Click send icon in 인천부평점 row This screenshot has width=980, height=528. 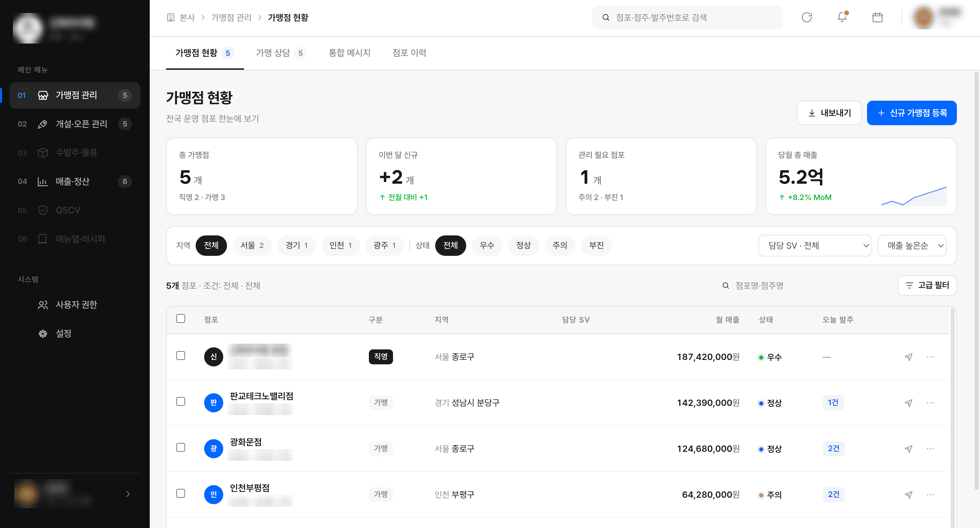(x=909, y=495)
